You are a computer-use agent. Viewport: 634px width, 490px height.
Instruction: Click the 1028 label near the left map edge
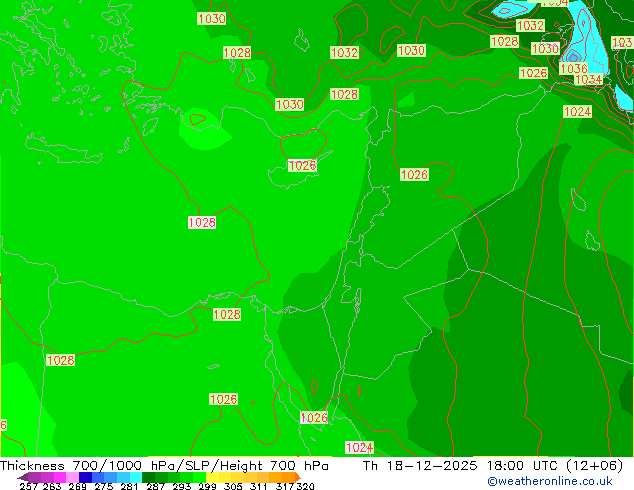pos(61,360)
